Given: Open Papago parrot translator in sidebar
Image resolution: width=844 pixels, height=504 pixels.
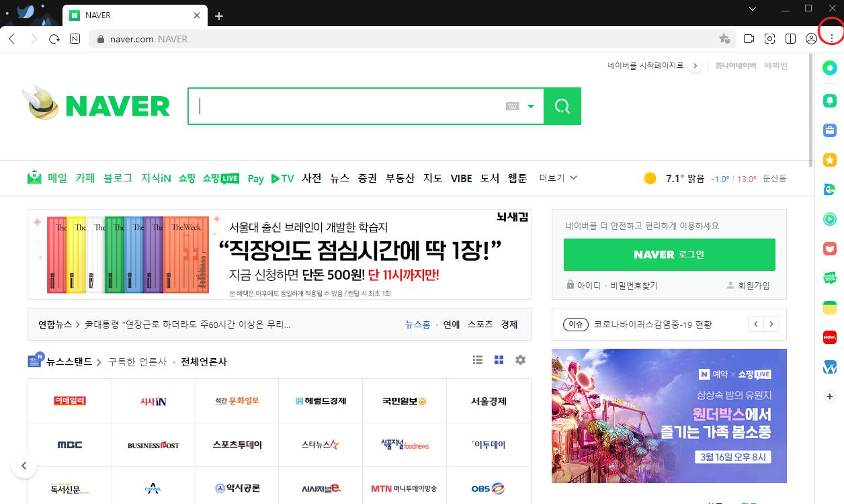Looking at the screenshot, I should click(x=830, y=190).
